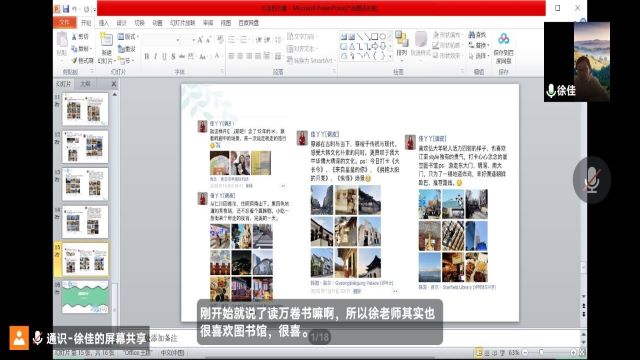Decrease list indent level

258,40
